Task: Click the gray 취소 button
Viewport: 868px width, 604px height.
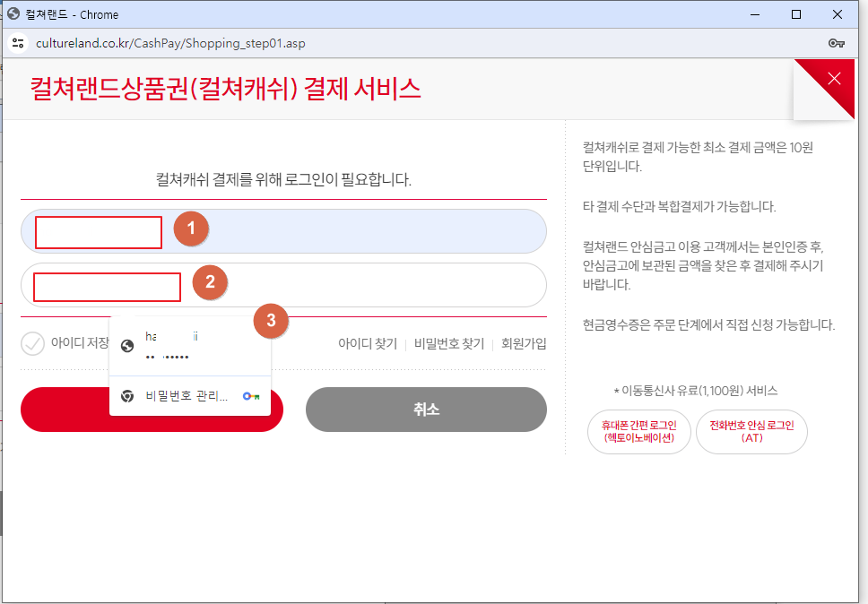Action: click(x=426, y=410)
